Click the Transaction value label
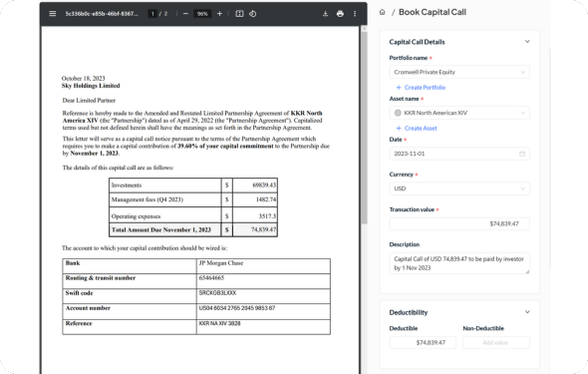588x374 pixels. pyautogui.click(x=412, y=209)
